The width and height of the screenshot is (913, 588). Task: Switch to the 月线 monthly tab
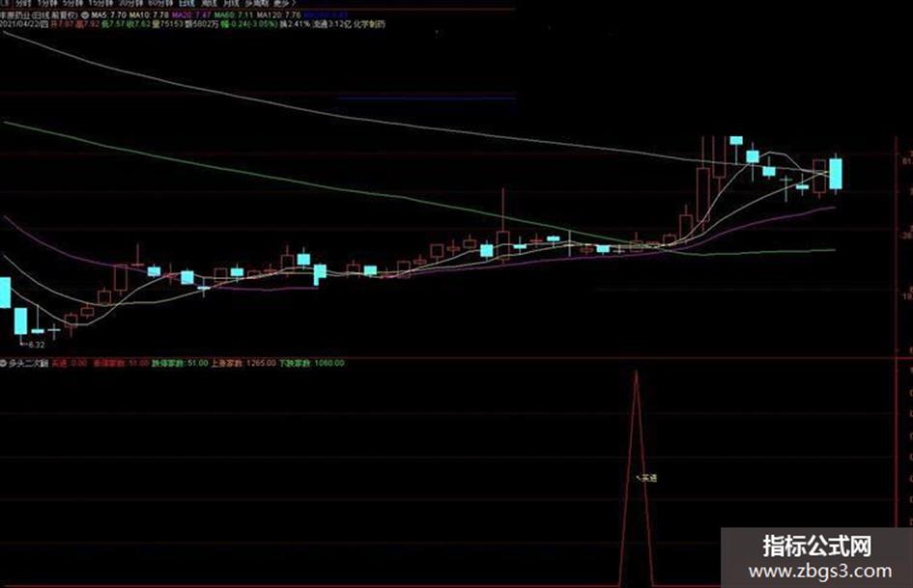tap(232, 4)
